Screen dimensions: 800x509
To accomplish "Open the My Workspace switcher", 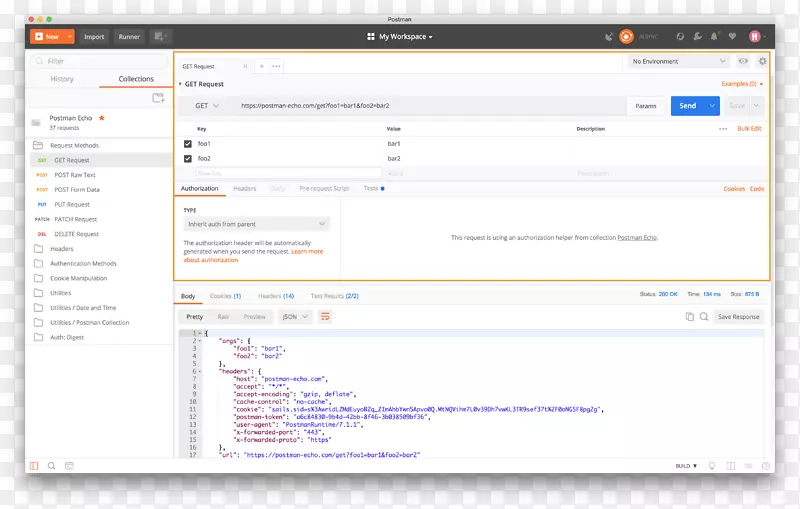I will click(399, 37).
